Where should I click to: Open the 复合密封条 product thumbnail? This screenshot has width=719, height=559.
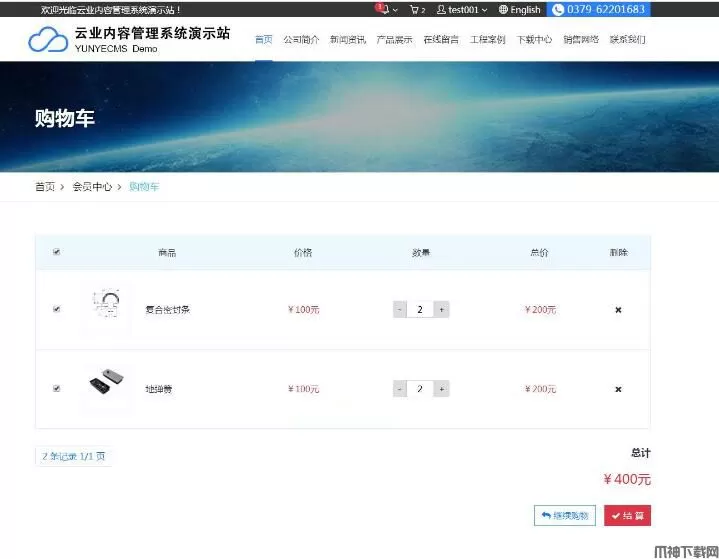(106, 309)
